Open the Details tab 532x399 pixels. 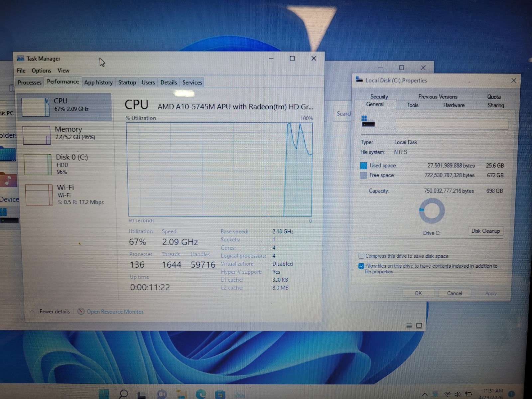click(169, 82)
